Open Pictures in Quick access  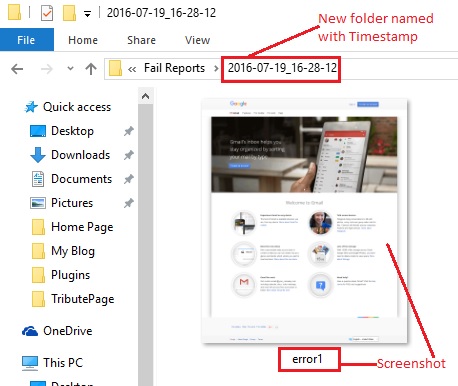tap(72, 203)
